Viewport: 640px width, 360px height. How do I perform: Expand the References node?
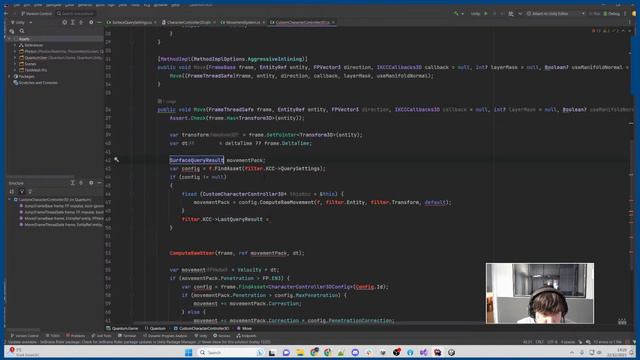pos(15,45)
